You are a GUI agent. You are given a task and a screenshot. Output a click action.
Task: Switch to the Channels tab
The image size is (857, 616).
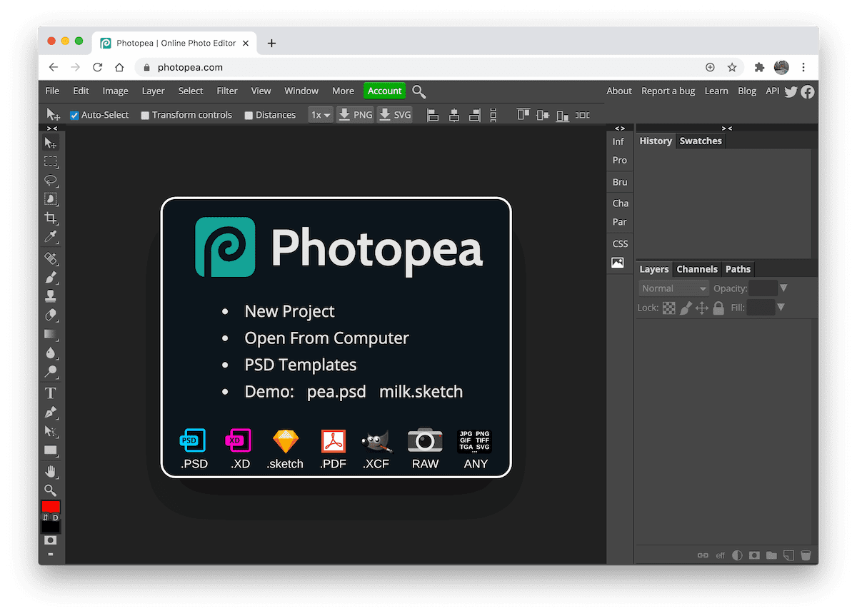696,269
